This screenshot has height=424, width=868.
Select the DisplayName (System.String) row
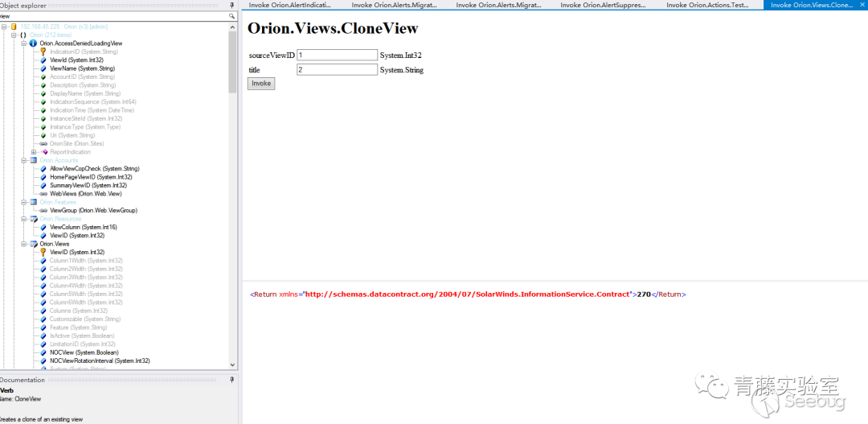[85, 93]
